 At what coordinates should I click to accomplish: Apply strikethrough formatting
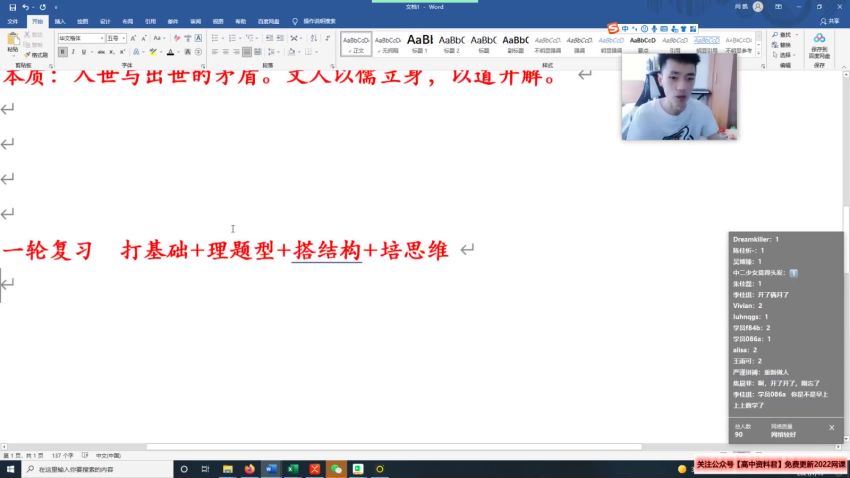click(101, 52)
